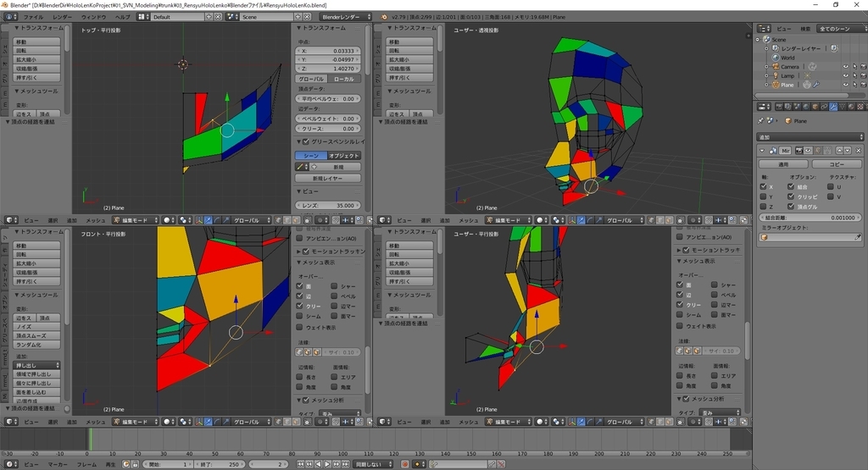This screenshot has width=868, height=470.
Task: Toggle mirror modifier viewport eye icon
Action: point(808,151)
